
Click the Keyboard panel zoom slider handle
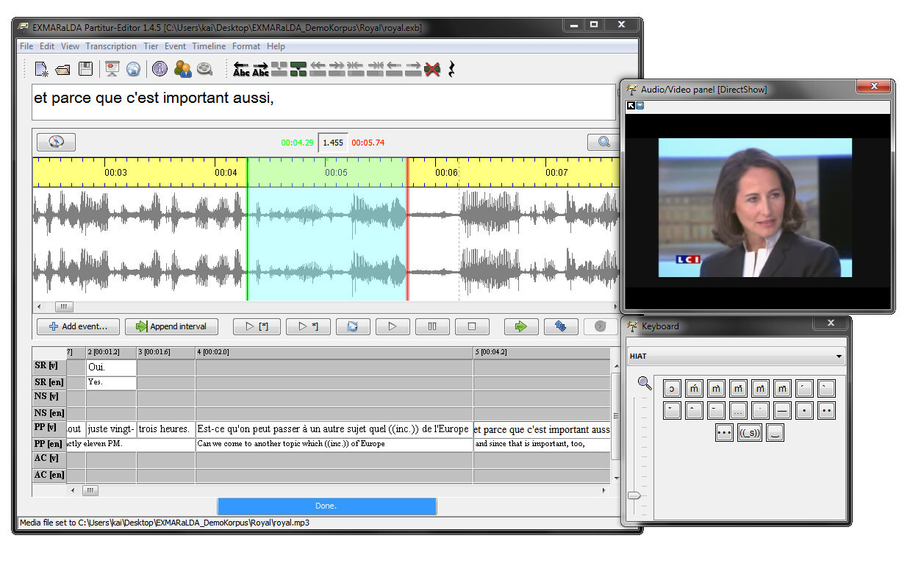pyautogui.click(x=634, y=495)
